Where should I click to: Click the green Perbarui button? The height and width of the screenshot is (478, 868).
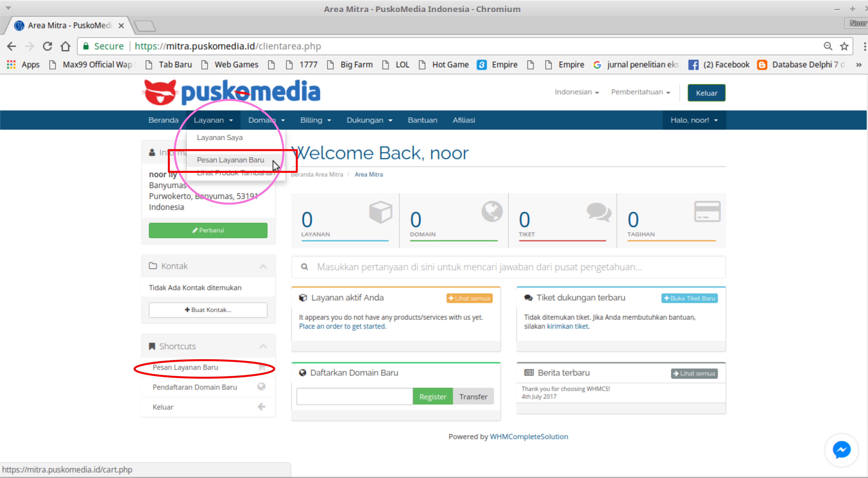tap(208, 230)
